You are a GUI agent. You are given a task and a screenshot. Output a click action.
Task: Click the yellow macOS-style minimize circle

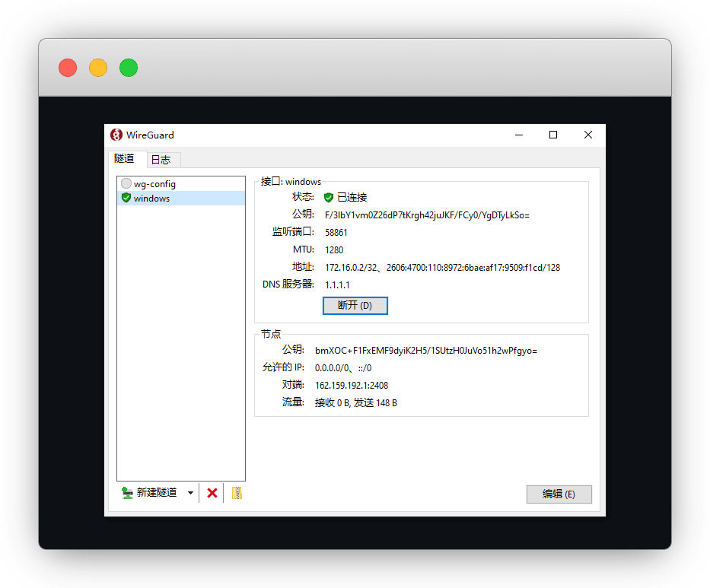pos(98,68)
